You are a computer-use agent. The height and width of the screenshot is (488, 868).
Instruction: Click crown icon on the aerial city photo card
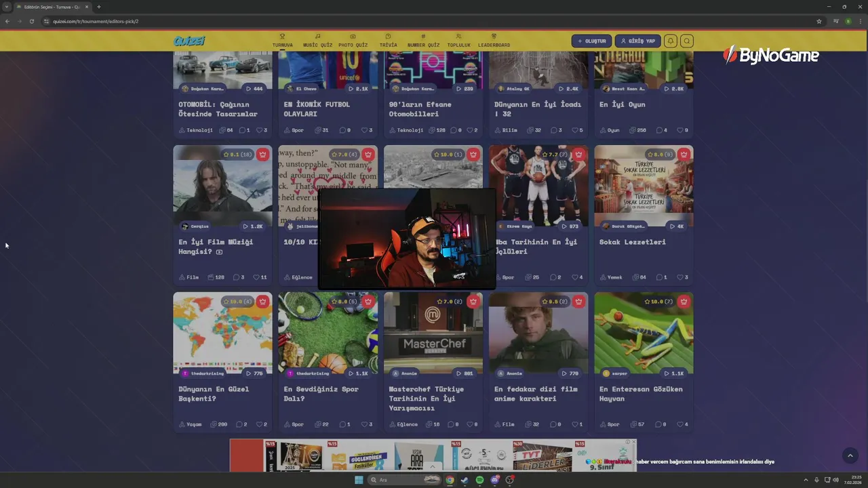click(473, 155)
